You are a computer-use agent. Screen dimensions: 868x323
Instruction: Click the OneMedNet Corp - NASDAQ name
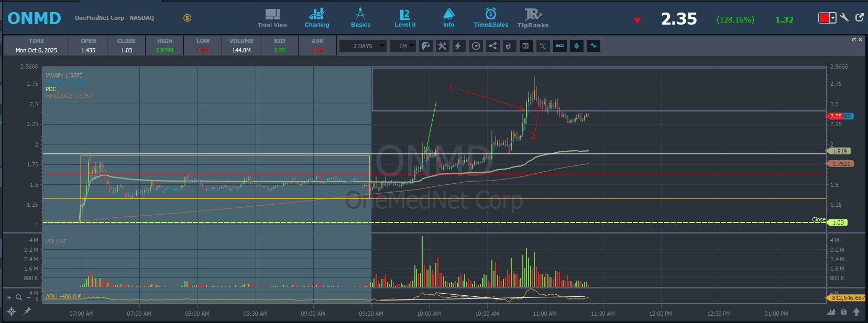(114, 18)
